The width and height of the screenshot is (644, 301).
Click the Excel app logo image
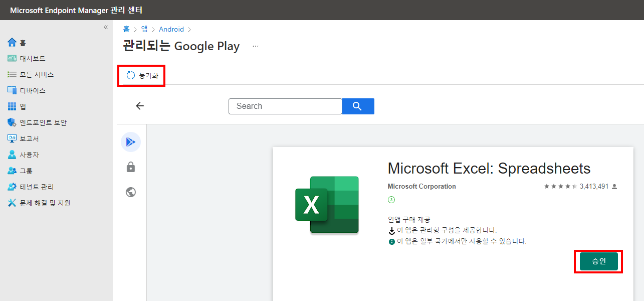click(x=327, y=205)
